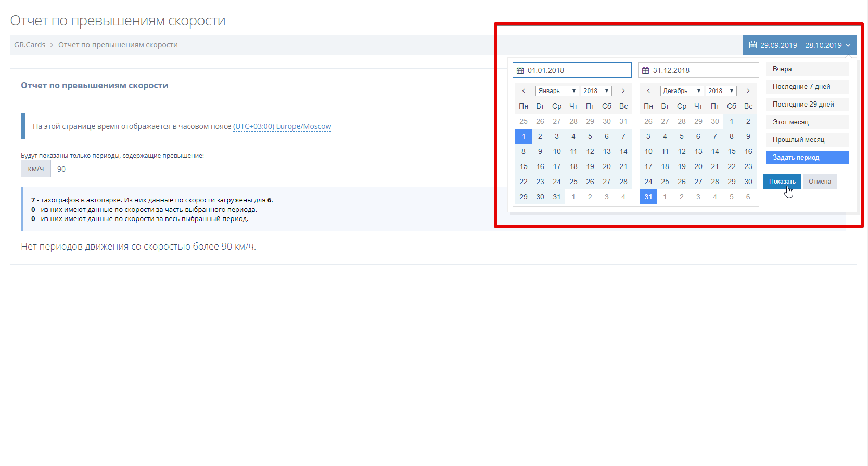The height and width of the screenshot is (466, 868).
Task: Toggle date range picker 29.09.2019 - 28.10.2019
Action: pyautogui.click(x=799, y=45)
